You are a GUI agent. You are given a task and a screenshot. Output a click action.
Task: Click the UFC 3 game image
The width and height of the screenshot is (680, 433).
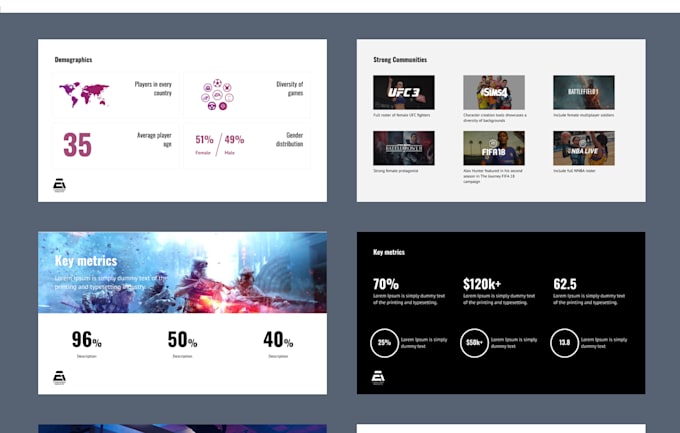[x=404, y=92]
